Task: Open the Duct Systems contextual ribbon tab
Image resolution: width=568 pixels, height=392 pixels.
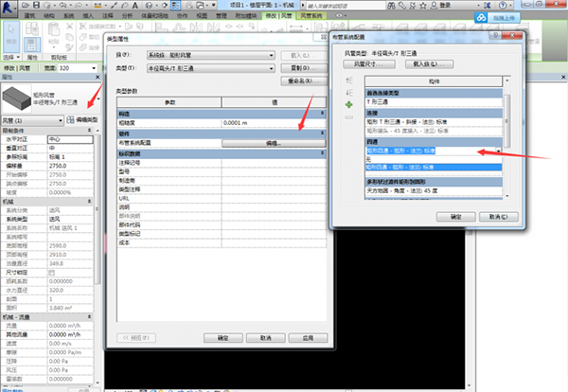Action: (311, 15)
